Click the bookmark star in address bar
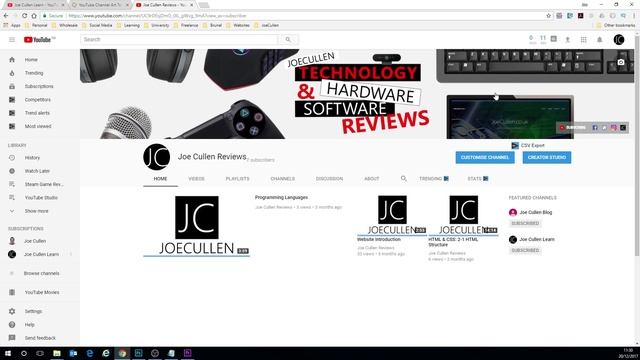Image resolution: width=640 pixels, height=360 pixels. 549,16
